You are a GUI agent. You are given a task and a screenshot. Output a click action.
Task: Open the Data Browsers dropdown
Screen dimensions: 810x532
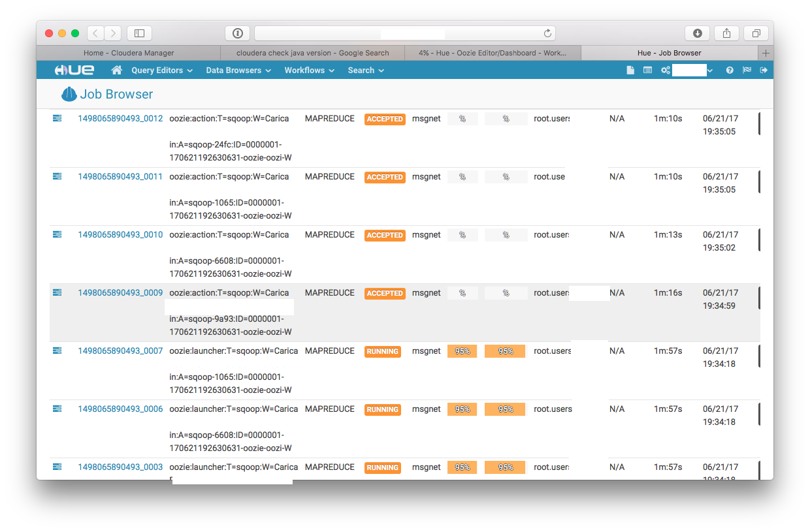tap(238, 70)
